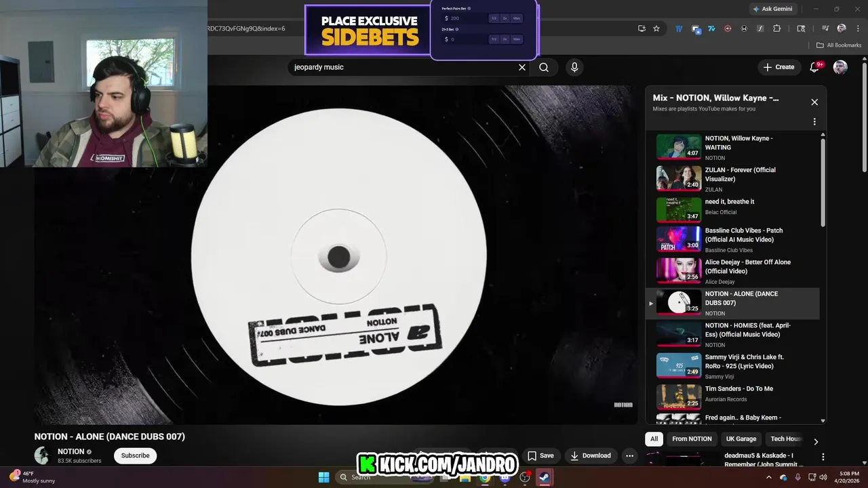Show hidden system tray icons
Viewport: 868px width, 488px height.
tap(768, 477)
